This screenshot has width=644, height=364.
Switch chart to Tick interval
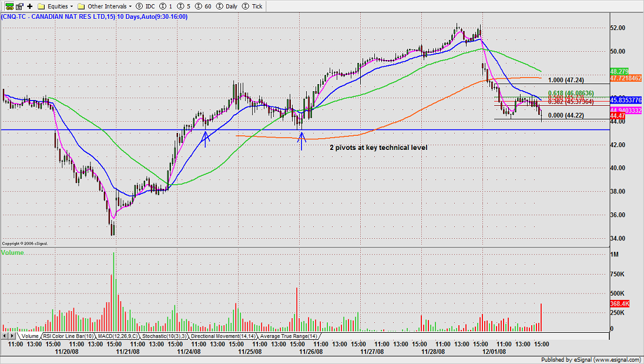252,6
